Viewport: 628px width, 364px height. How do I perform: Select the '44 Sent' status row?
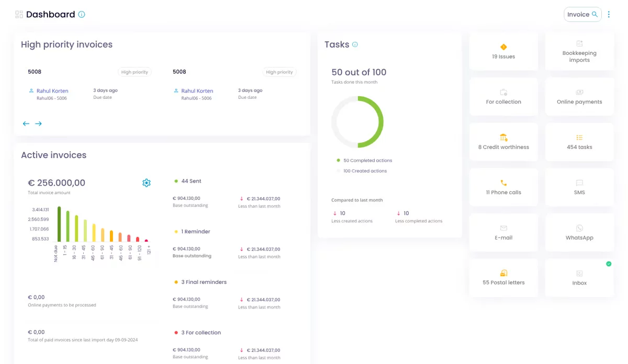tap(188, 181)
